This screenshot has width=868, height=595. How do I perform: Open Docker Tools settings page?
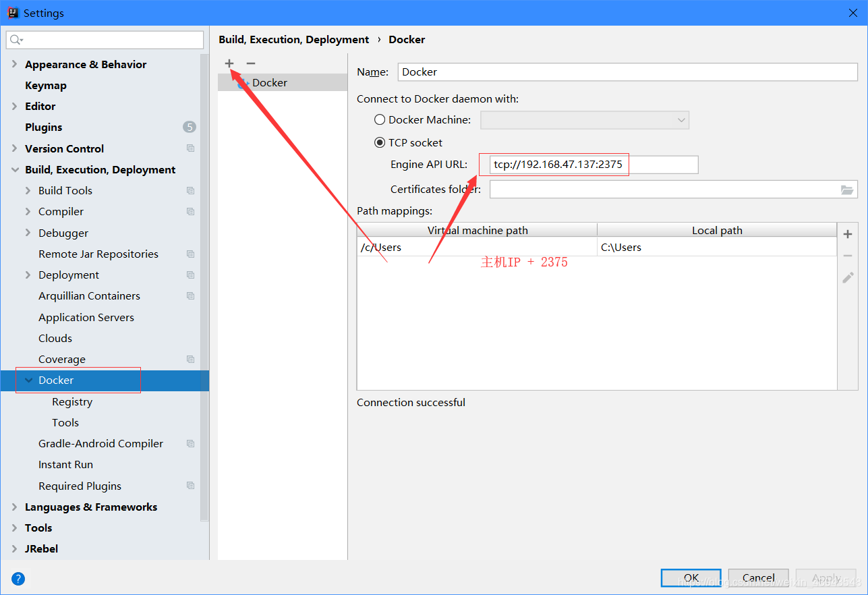(x=65, y=422)
